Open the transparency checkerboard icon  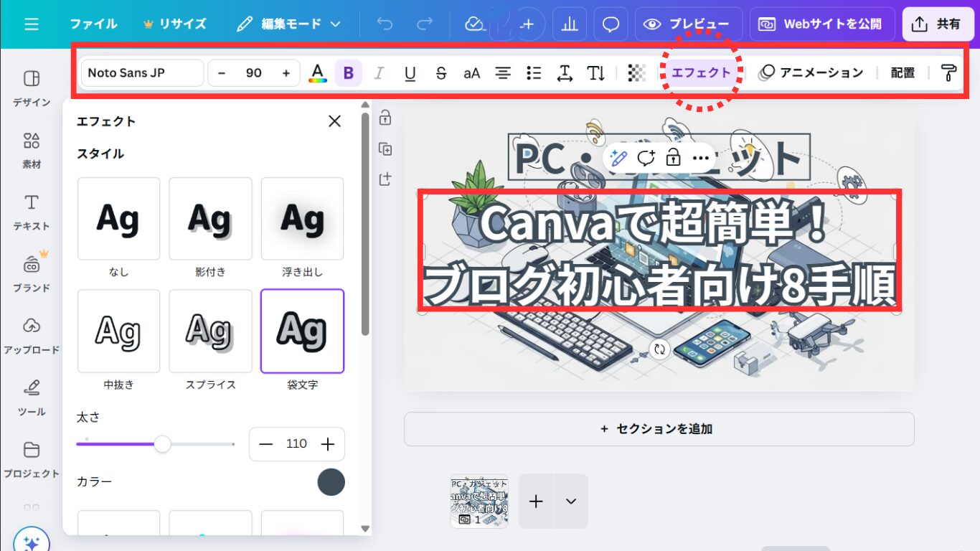(636, 73)
